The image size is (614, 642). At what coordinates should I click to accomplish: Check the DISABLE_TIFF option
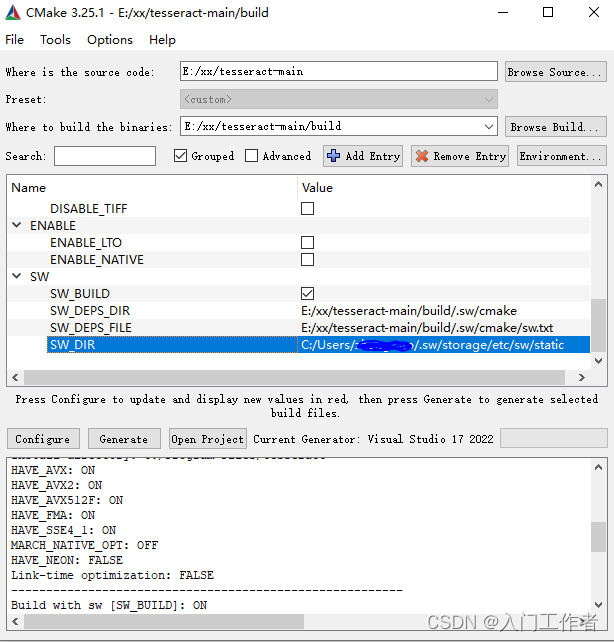[307, 208]
